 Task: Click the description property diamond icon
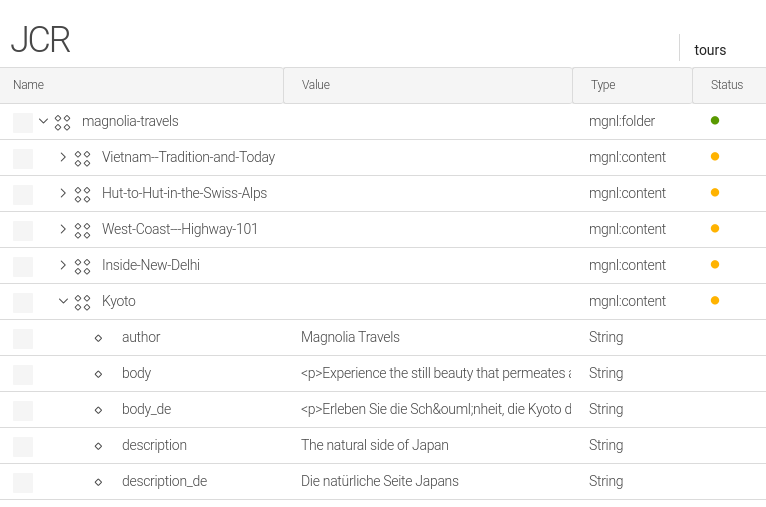(x=98, y=446)
